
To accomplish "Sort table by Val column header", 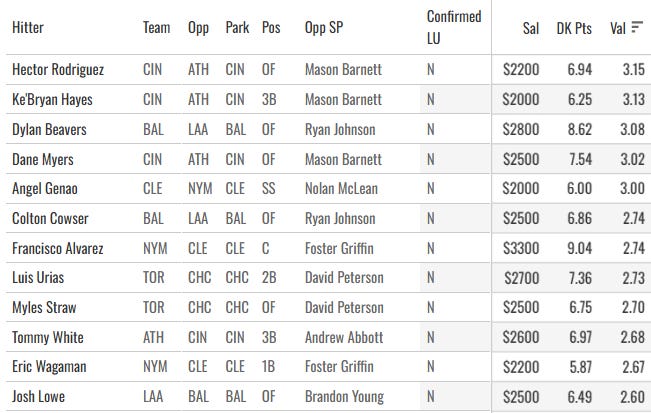I will (x=617, y=28).
